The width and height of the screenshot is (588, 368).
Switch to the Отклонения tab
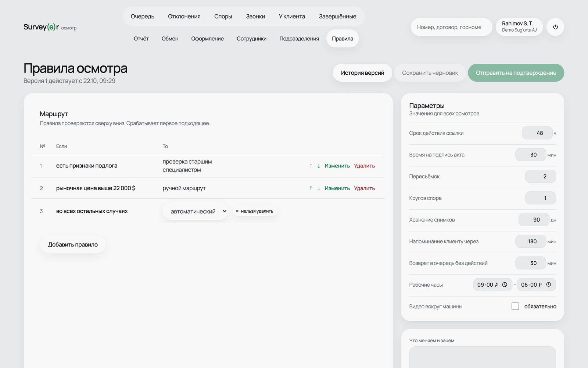[x=184, y=17]
